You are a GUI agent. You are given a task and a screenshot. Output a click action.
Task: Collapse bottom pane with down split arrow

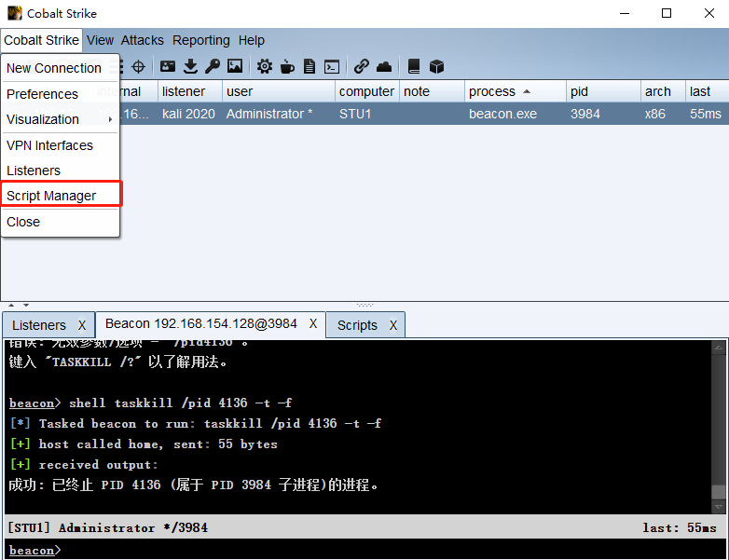pyautogui.click(x=26, y=306)
